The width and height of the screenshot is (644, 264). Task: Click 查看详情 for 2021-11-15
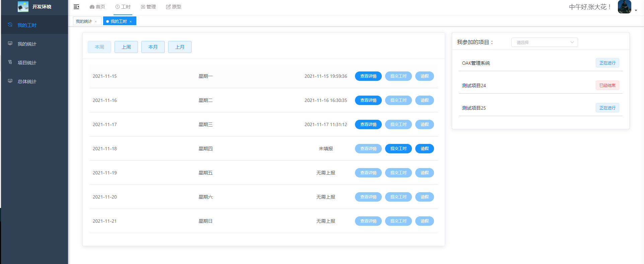coord(368,76)
